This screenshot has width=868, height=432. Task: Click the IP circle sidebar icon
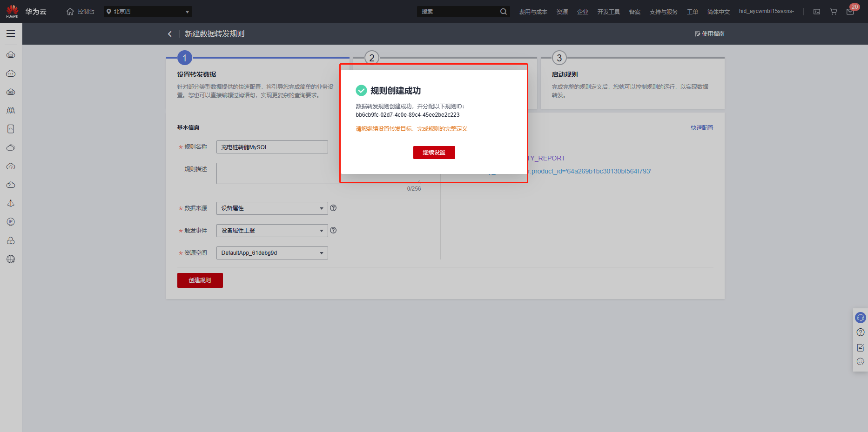click(x=11, y=222)
